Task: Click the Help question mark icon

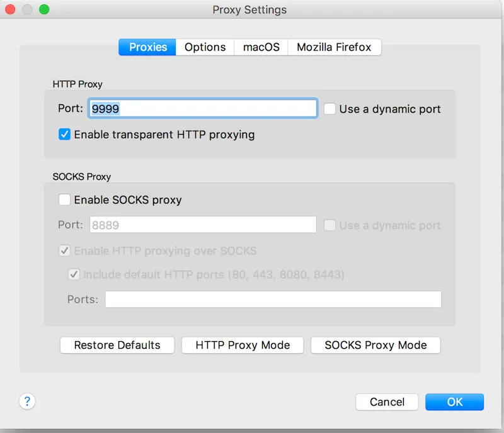Action: pyautogui.click(x=27, y=402)
